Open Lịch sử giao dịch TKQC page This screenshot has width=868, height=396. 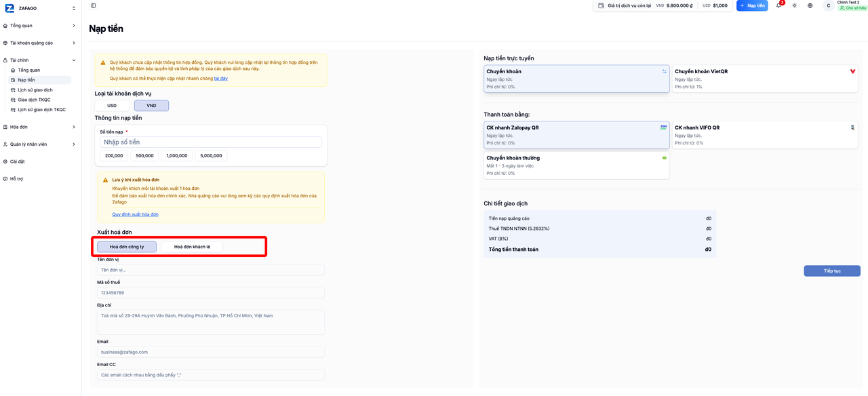point(39,110)
